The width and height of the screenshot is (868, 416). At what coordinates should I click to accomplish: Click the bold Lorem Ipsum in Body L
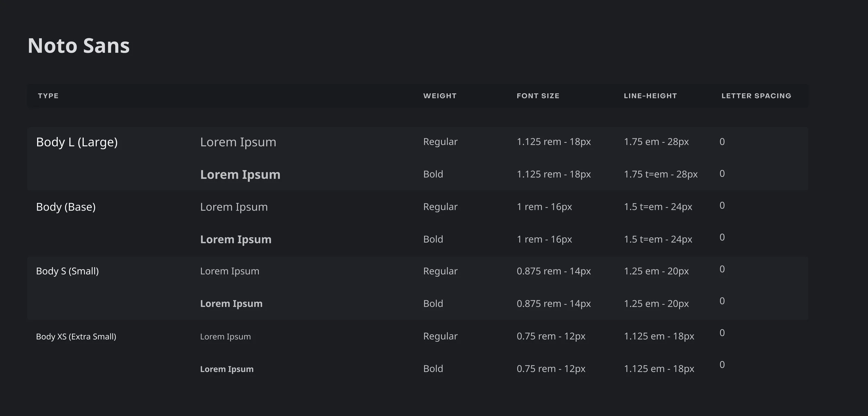click(240, 175)
